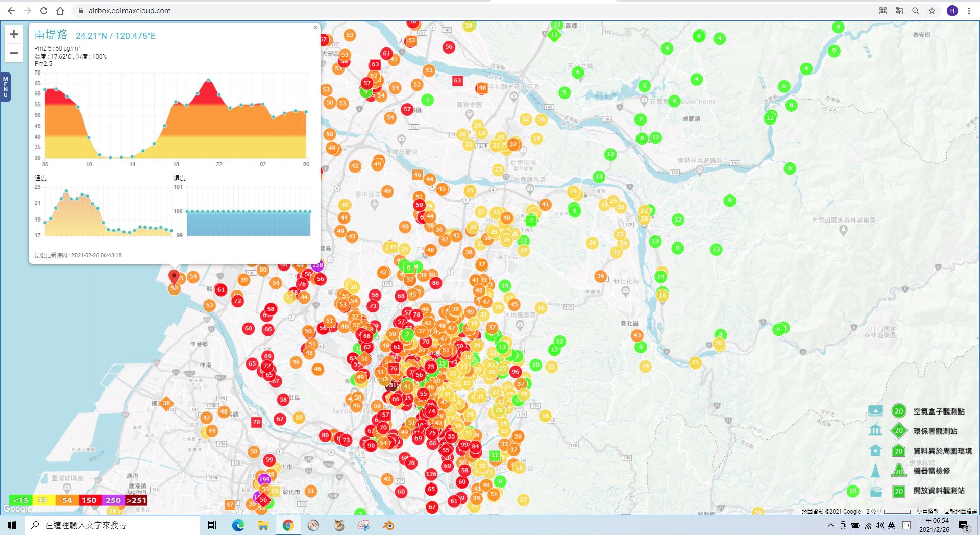980x535 pixels.
Task: Click the 南堤路 station title
Action: tap(51, 35)
